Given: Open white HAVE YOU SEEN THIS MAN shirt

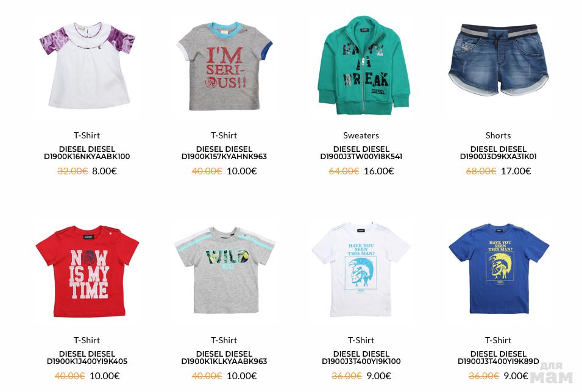Looking at the screenshot, I should pyautogui.click(x=361, y=270).
